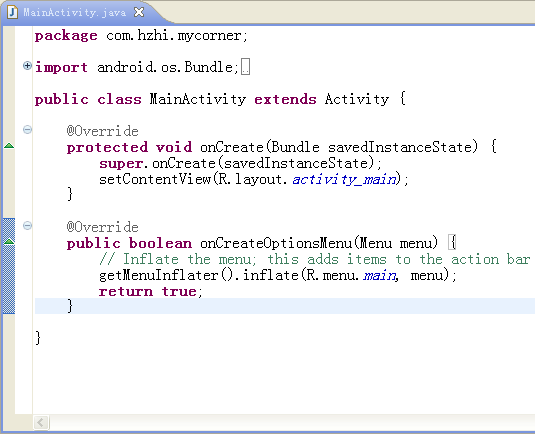
Task: Click the final class closing brace
Action: click(x=38, y=338)
